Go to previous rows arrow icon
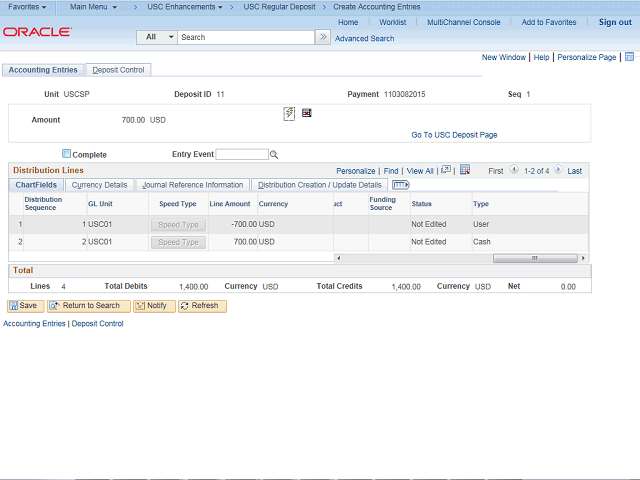Image resolution: width=640 pixels, height=480 pixels. (514, 170)
